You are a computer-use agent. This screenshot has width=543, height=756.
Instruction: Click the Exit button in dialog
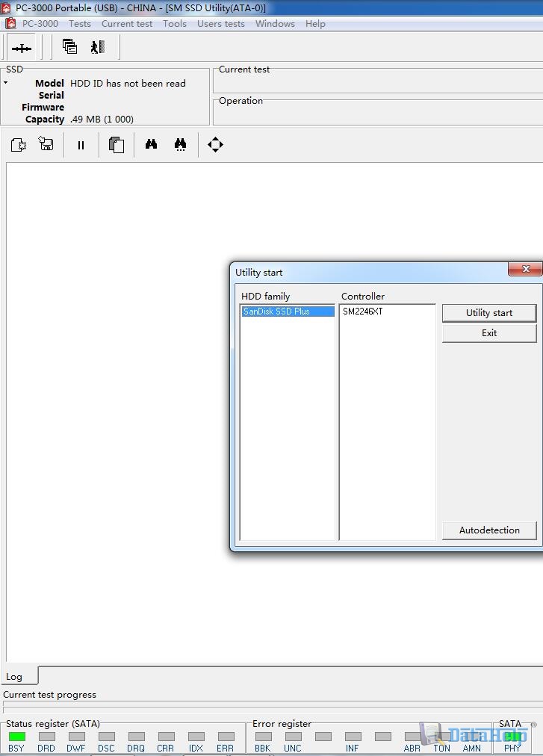[x=489, y=333]
